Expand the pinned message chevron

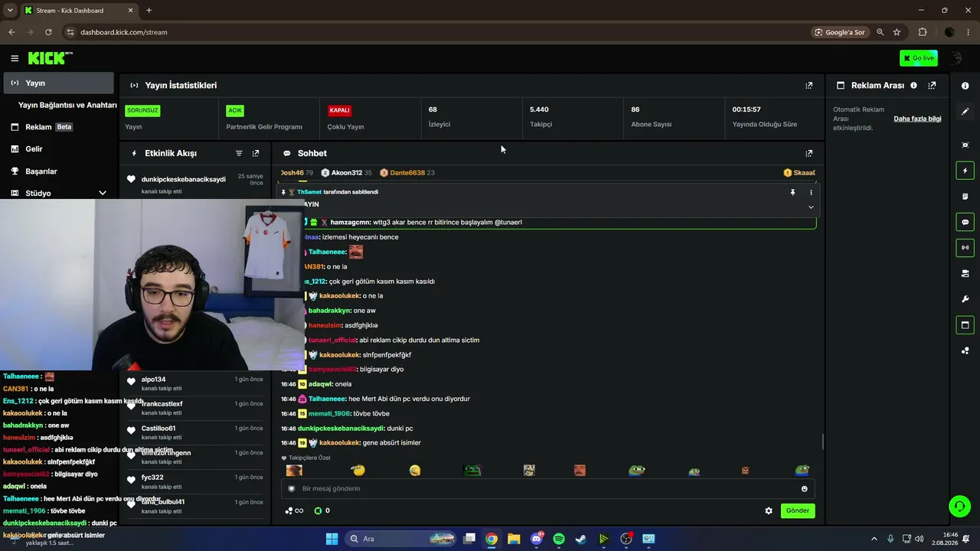pyautogui.click(x=811, y=207)
